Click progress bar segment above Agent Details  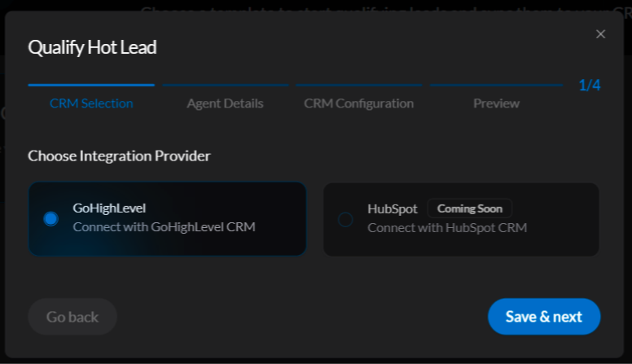225,85
